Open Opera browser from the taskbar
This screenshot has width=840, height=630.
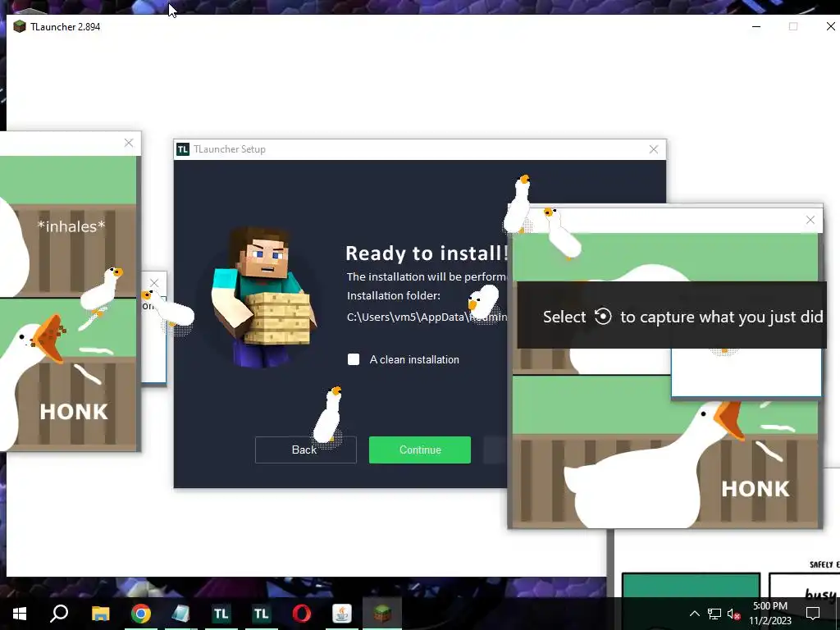302,614
